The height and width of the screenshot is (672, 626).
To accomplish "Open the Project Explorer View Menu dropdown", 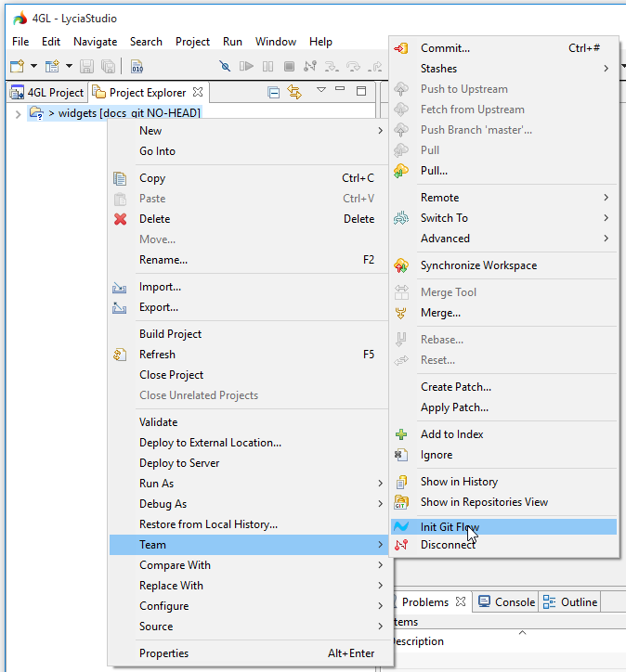I will pyautogui.click(x=320, y=91).
